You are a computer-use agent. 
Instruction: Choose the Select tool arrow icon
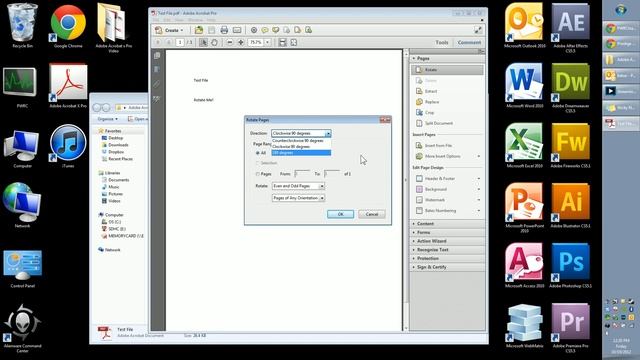(203, 42)
